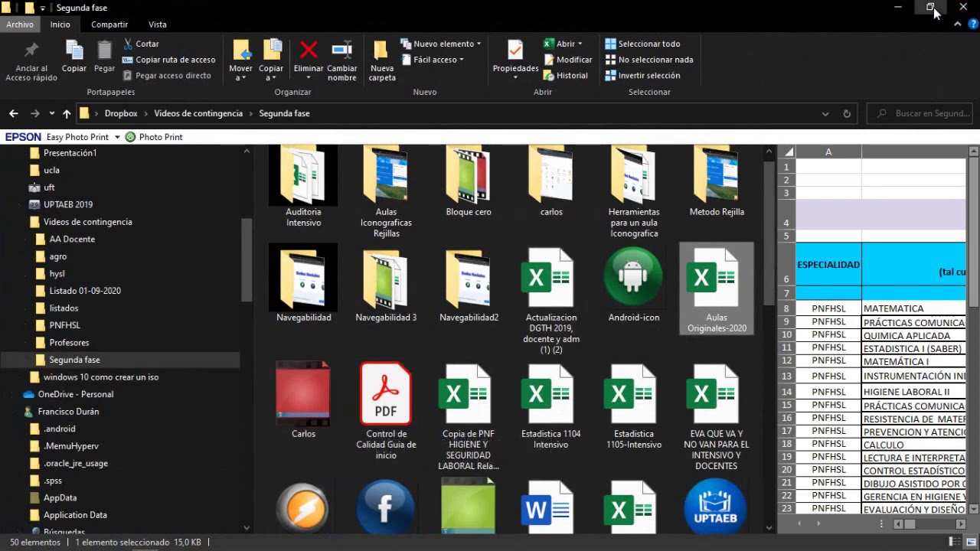Select OneDrive - Personal in navigation pane
The width and height of the screenshot is (980, 551).
coord(75,394)
